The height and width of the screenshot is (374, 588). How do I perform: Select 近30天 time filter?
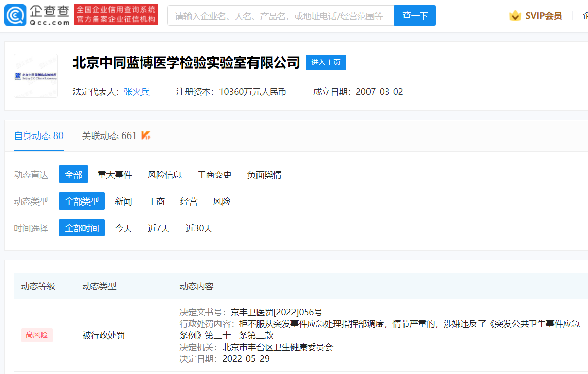[199, 228]
